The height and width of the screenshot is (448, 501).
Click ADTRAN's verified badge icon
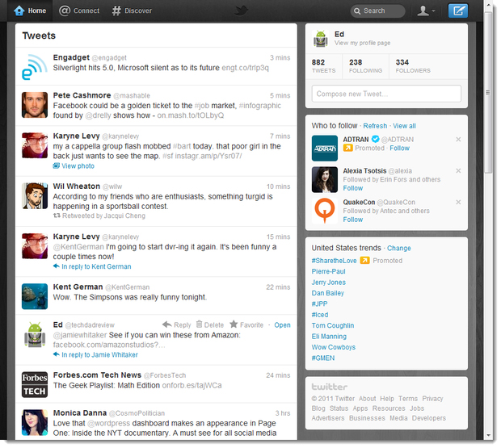pyautogui.click(x=375, y=139)
